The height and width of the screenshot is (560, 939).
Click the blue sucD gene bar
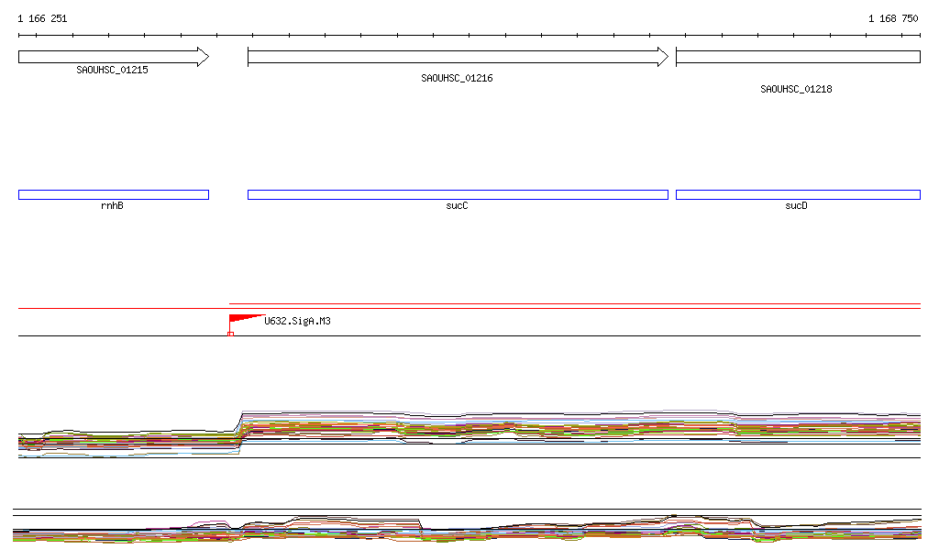point(797,194)
